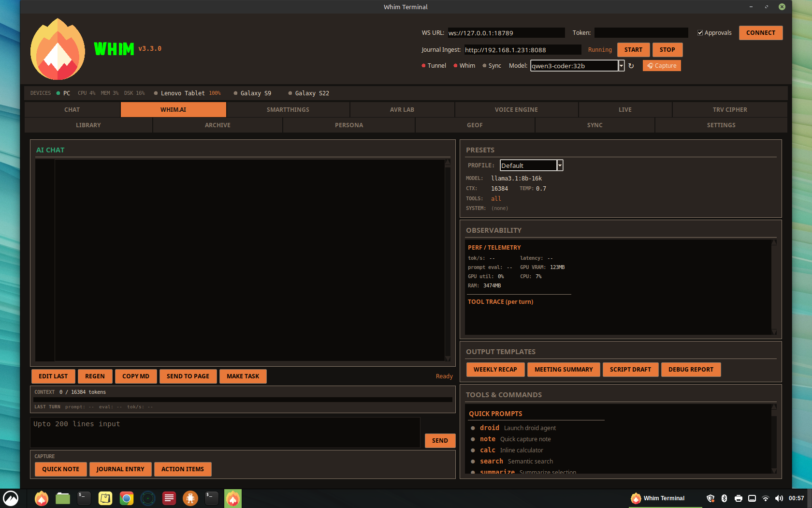Screen dimensions: 812x508
Task: Open Google Chrome from the taskbar
Action: (127, 498)
